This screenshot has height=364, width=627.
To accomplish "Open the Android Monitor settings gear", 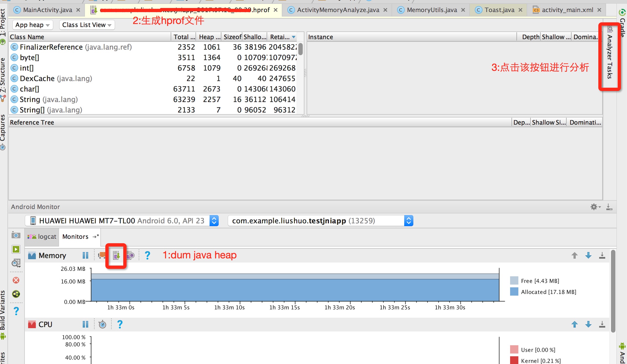I will pos(594,207).
